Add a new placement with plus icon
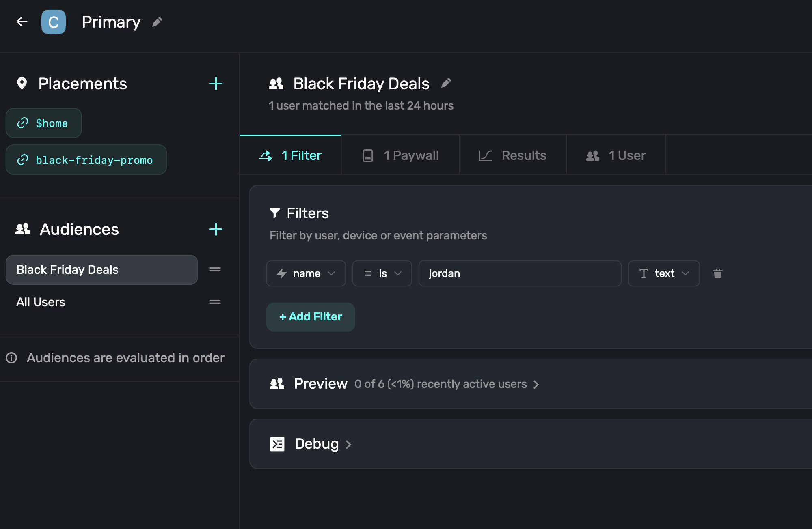Image resolution: width=812 pixels, height=529 pixels. pos(216,84)
